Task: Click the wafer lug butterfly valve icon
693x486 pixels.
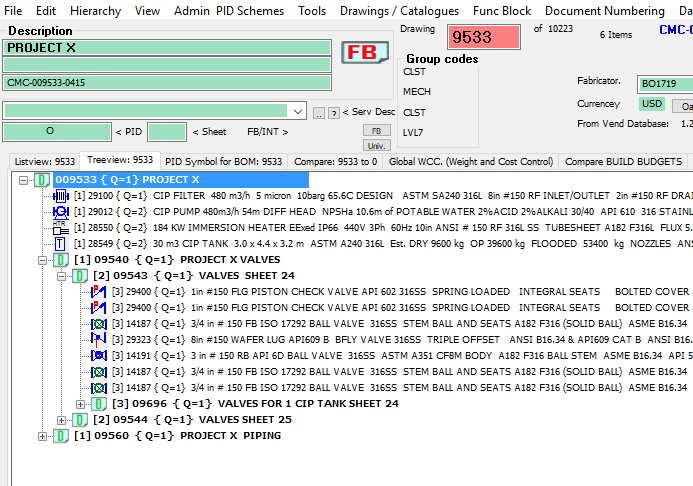Action: pyautogui.click(x=98, y=340)
